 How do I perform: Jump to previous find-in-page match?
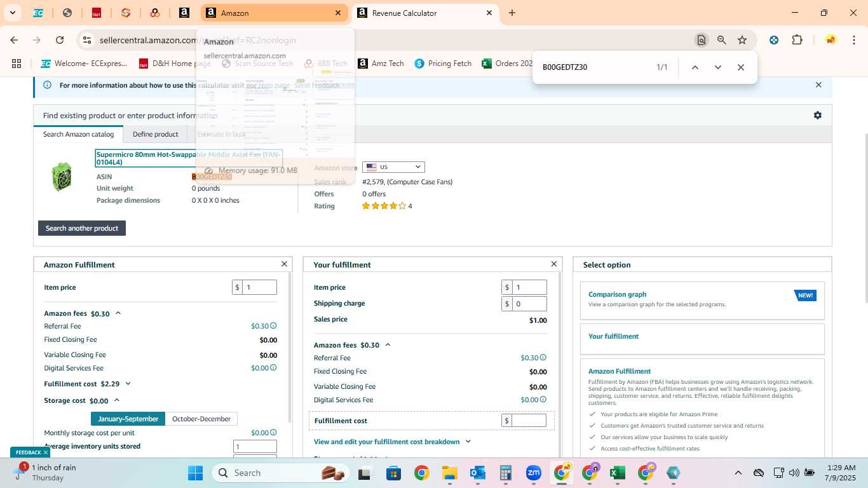pyautogui.click(x=695, y=67)
